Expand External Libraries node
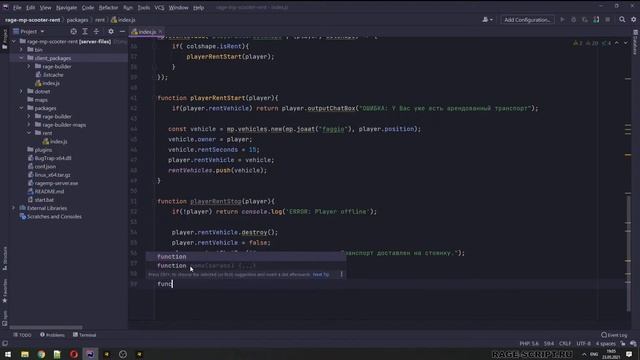The image size is (640, 360). click(x=14, y=208)
